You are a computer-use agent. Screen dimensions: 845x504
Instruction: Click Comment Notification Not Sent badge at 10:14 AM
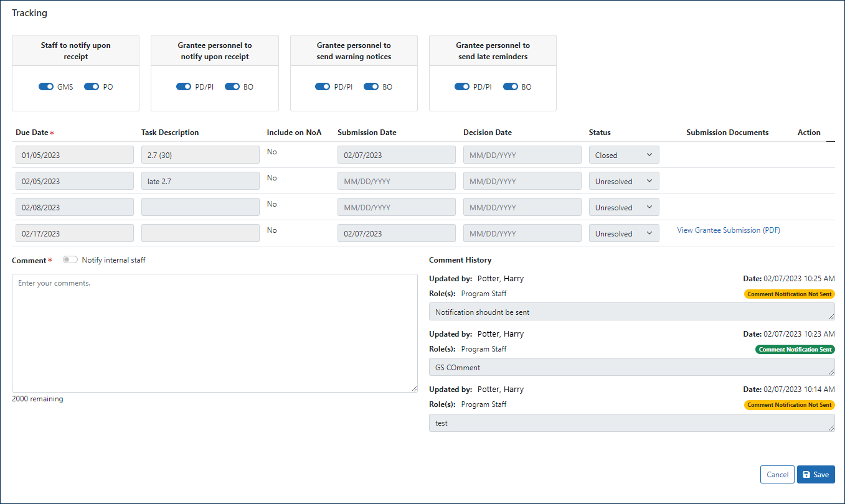pos(790,405)
